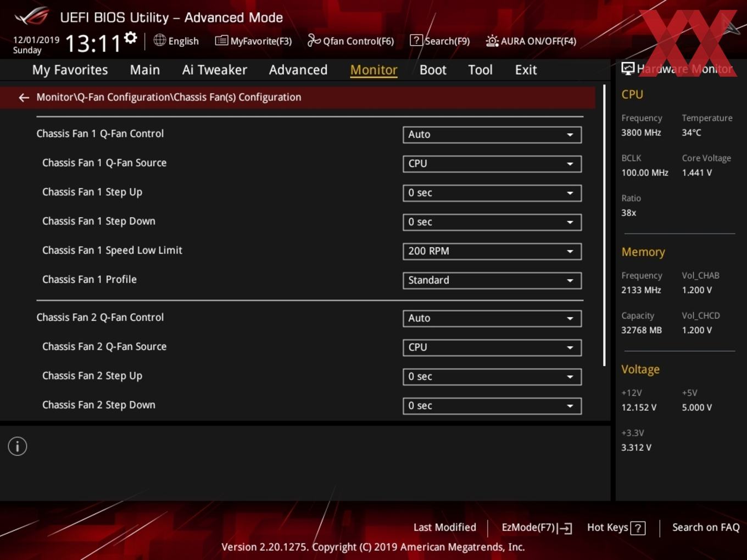Screen dimensions: 747x560
Task: Click the ROG logo in the header
Action: point(31,16)
